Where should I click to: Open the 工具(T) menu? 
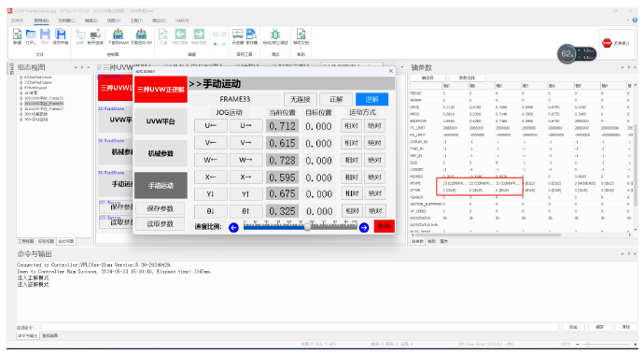click(136, 21)
